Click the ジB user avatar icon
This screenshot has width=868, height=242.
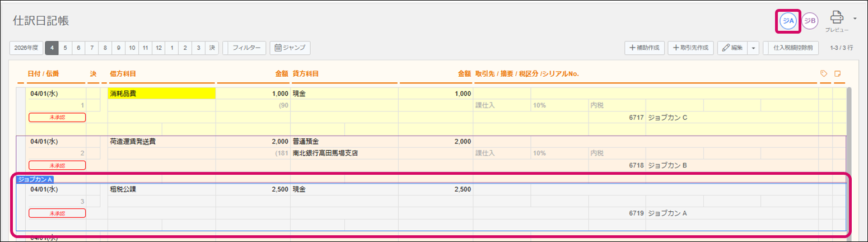tap(810, 21)
